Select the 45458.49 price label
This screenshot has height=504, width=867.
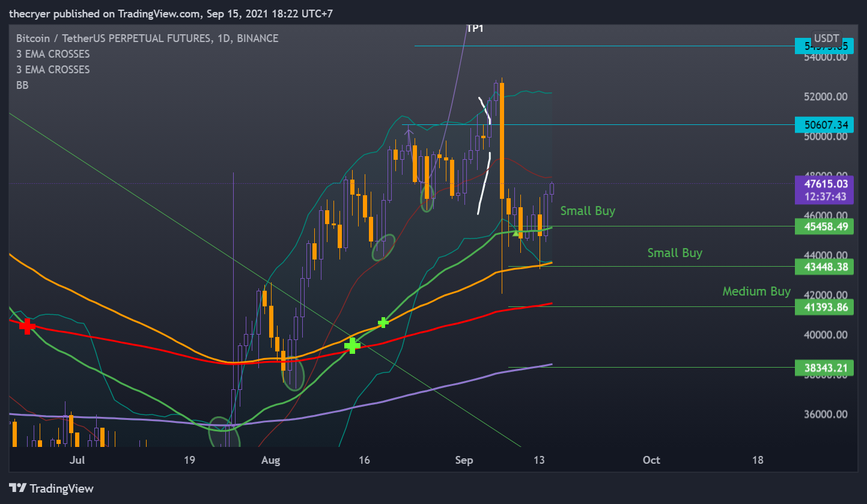[824, 226]
